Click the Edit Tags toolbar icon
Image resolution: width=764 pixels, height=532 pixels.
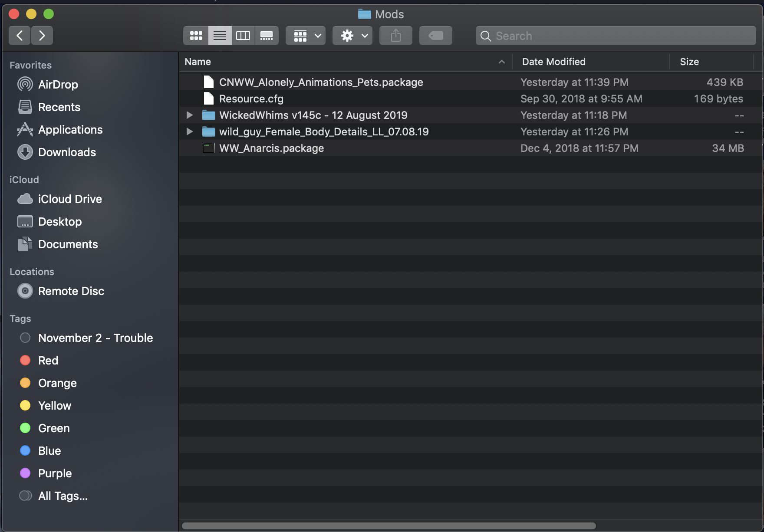(435, 36)
